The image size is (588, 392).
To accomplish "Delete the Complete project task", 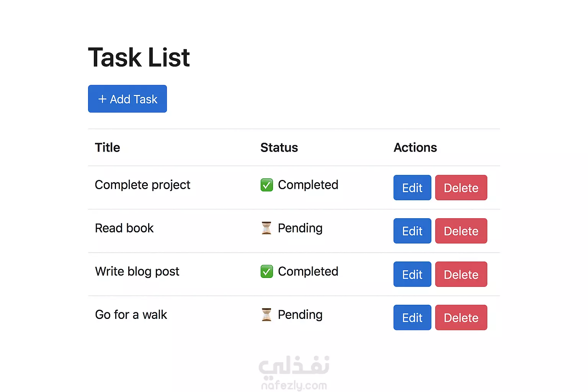I will tap(461, 188).
